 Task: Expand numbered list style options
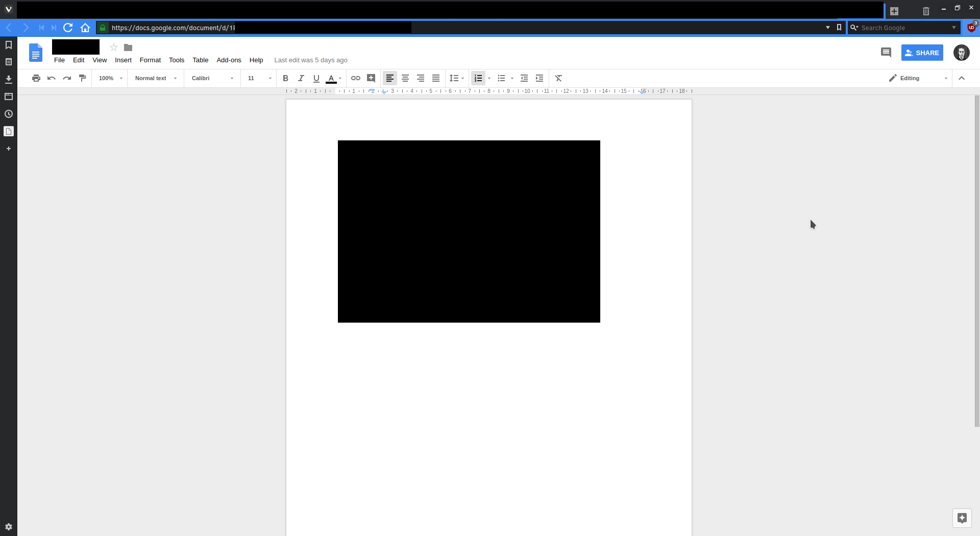click(489, 78)
